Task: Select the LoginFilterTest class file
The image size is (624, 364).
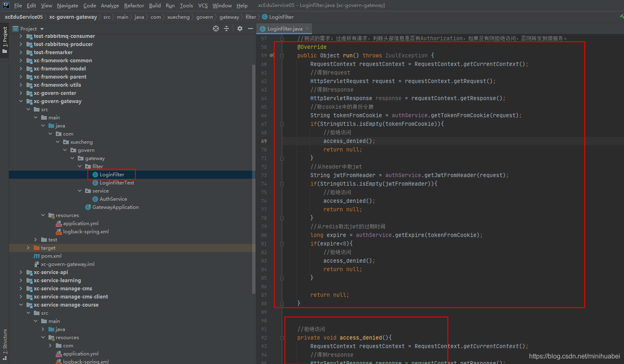Action: [116, 183]
